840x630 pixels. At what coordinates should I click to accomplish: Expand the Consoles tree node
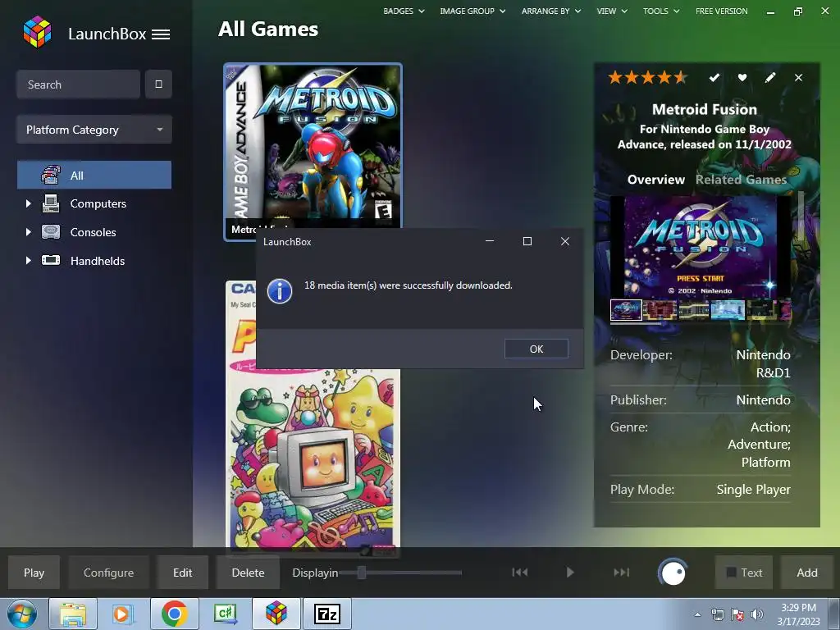(x=29, y=232)
